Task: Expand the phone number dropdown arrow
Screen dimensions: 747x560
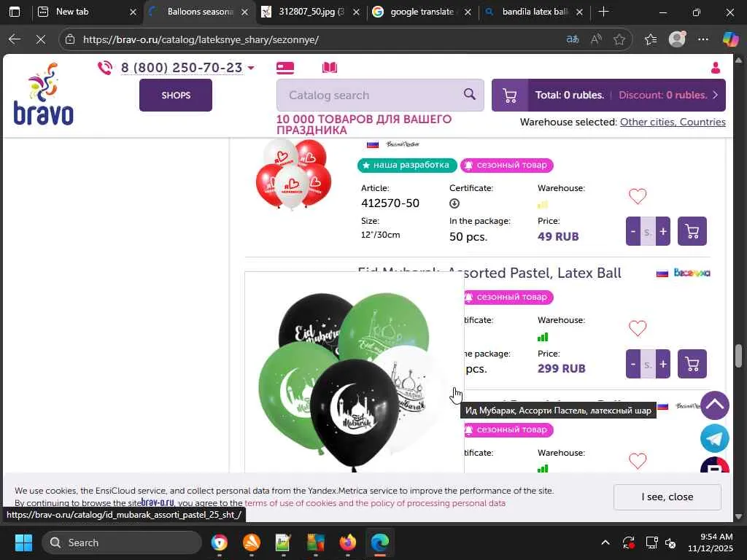Action: coord(251,68)
